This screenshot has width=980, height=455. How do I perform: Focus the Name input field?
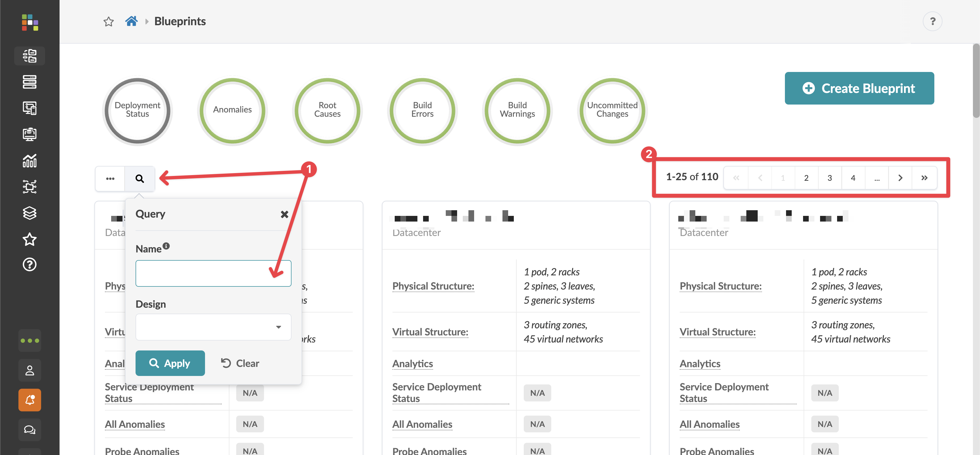pos(214,273)
